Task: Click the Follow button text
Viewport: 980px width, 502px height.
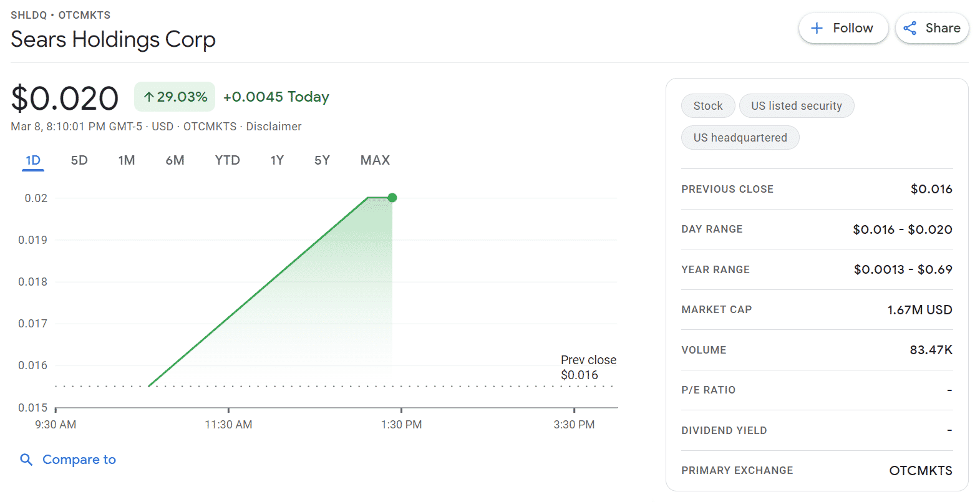Action: (x=853, y=28)
